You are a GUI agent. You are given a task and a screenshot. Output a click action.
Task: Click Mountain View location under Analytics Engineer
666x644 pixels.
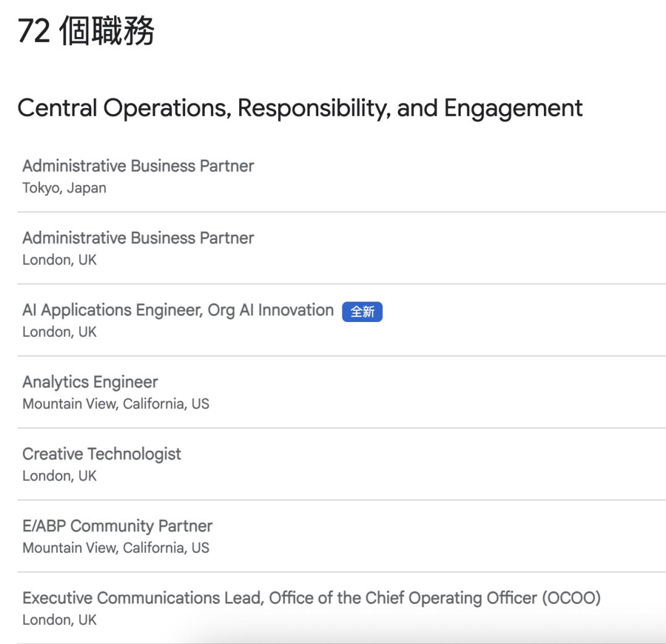pyautogui.click(x=116, y=404)
